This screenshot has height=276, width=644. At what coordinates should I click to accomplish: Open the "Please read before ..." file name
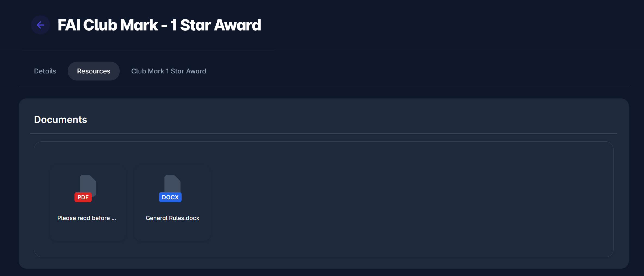(87, 218)
